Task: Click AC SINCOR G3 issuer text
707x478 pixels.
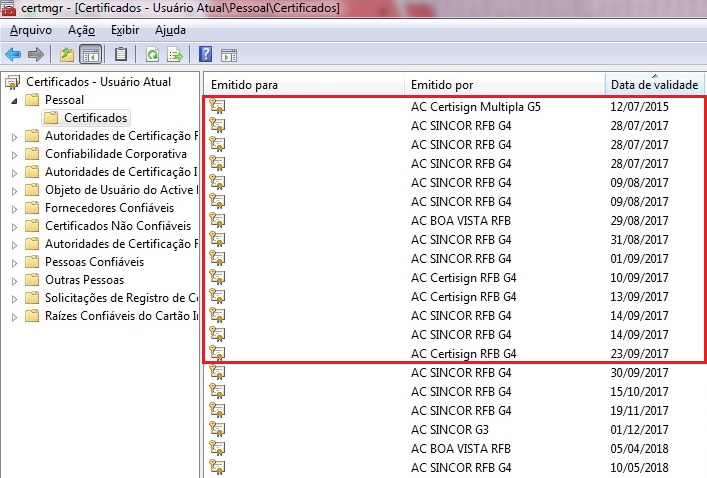Action: click(450, 429)
